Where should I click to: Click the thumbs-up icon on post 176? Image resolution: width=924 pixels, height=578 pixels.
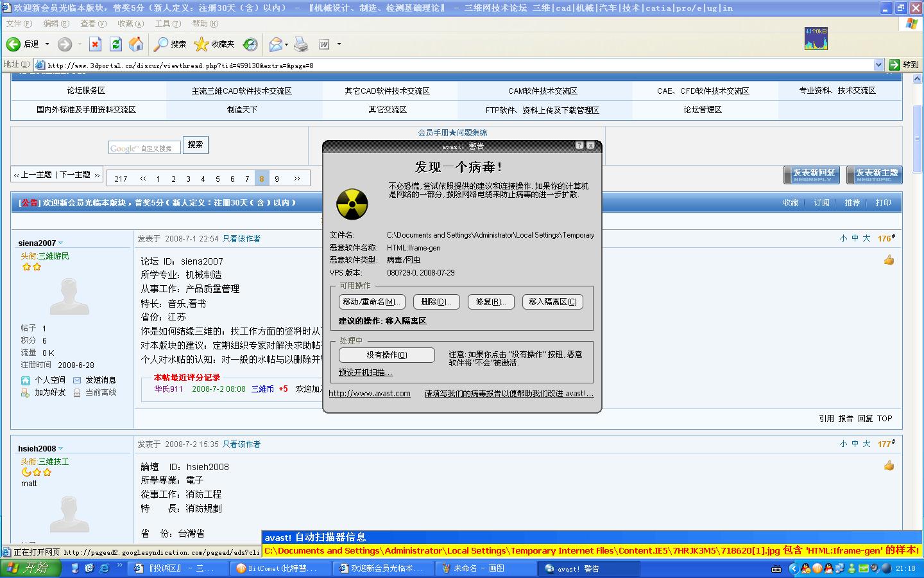889,260
